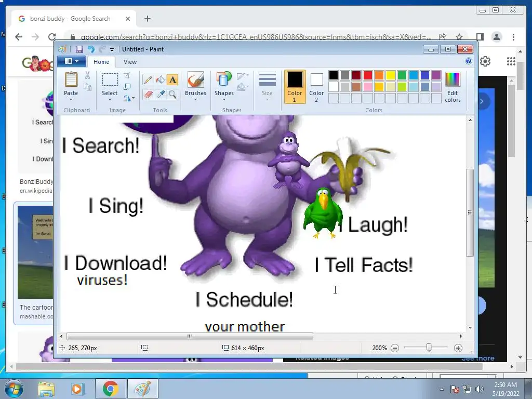This screenshot has width=532, height=399.
Task: Open the Select dropdown arrow
Action: tap(110, 99)
